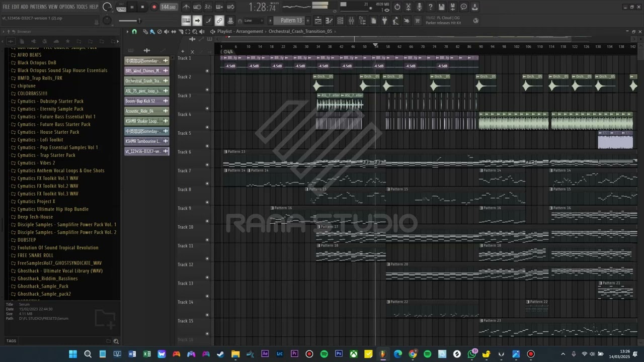
Task: Open the TOOLS menu
Action: (82, 7)
